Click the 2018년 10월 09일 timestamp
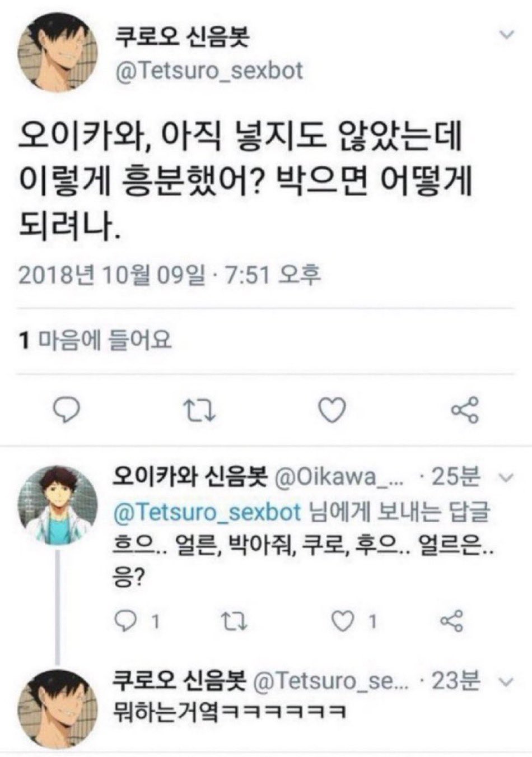 click(x=111, y=275)
